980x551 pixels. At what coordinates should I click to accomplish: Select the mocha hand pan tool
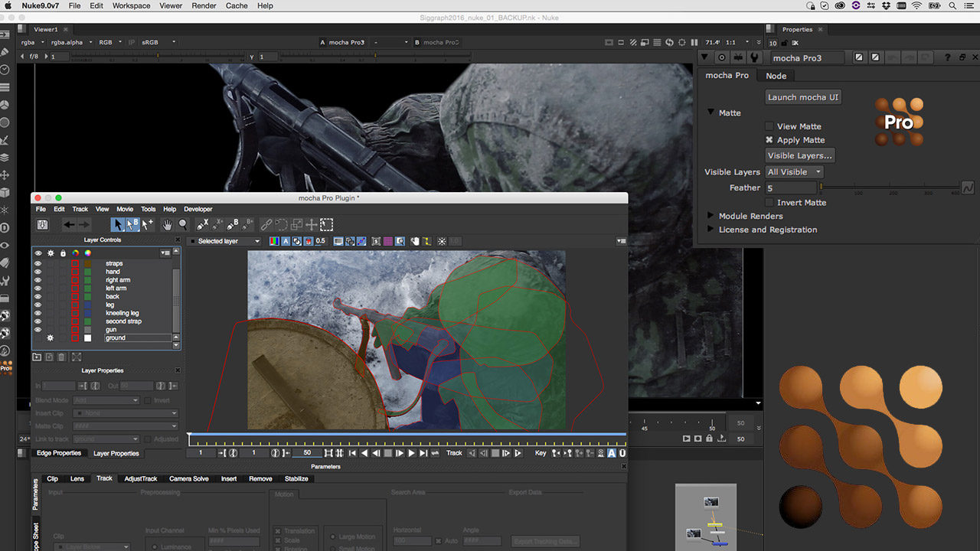point(167,224)
